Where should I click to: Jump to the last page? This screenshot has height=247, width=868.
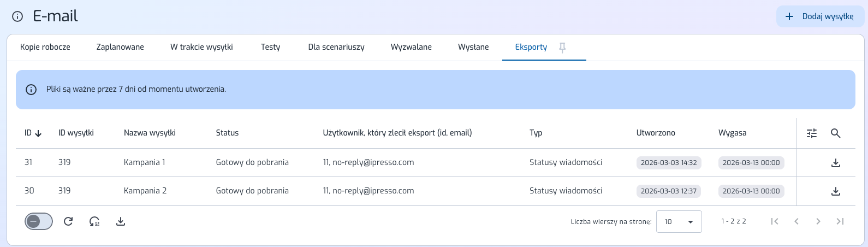(840, 221)
